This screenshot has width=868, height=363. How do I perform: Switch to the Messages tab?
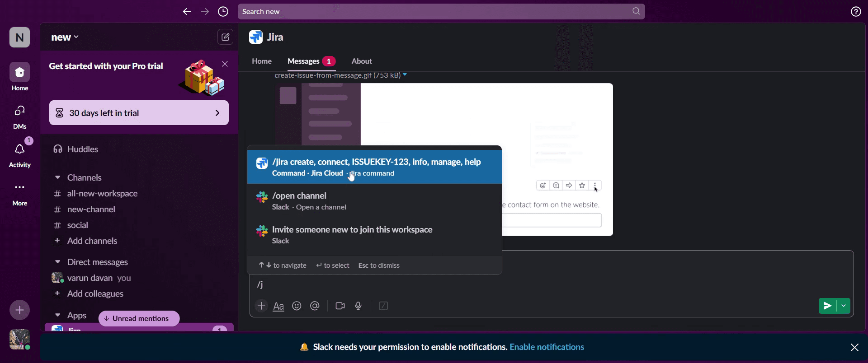311,61
